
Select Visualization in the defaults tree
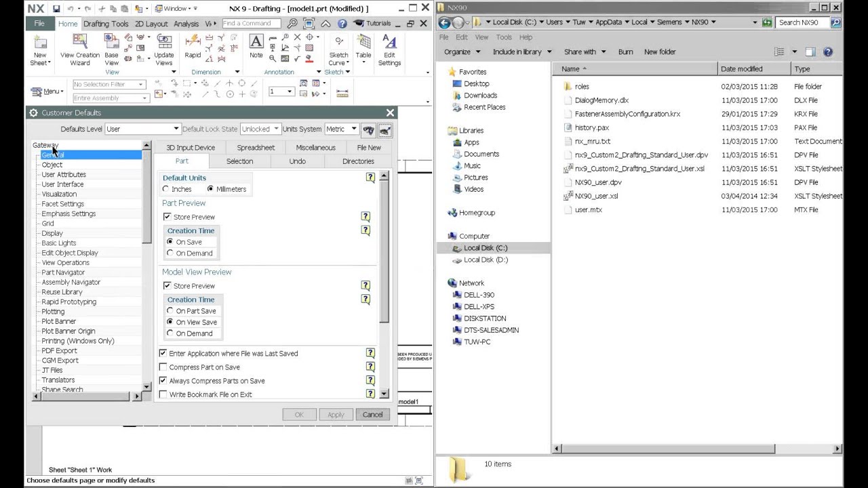[x=59, y=194]
